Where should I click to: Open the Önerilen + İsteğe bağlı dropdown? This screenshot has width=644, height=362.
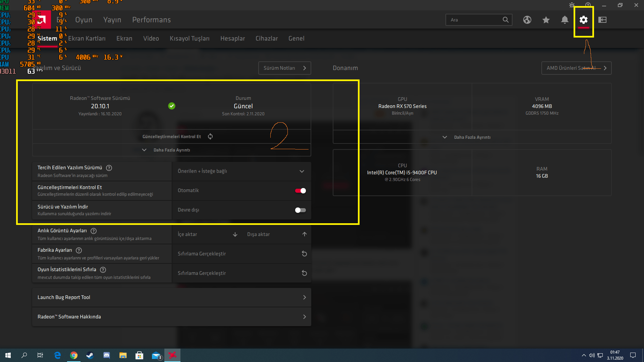point(241,171)
